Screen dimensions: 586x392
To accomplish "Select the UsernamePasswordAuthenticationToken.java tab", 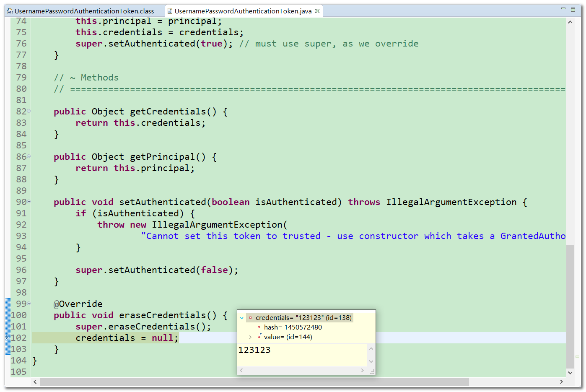I will [243, 11].
